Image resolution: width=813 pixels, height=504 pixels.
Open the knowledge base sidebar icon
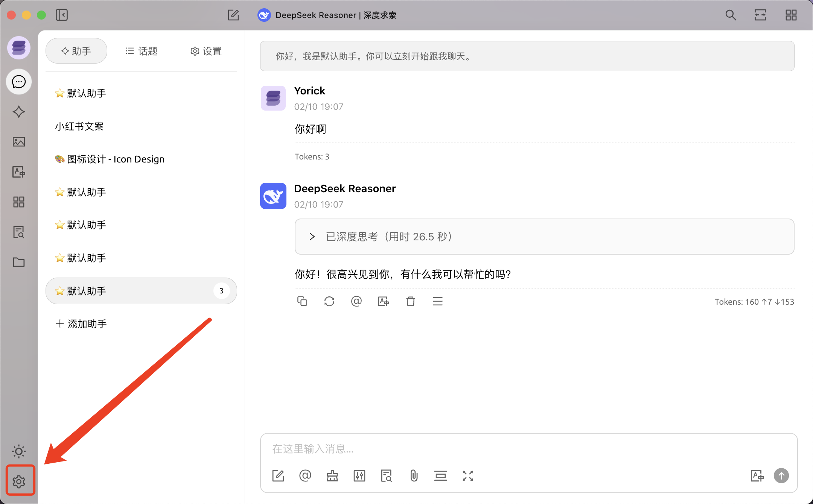[19, 232]
